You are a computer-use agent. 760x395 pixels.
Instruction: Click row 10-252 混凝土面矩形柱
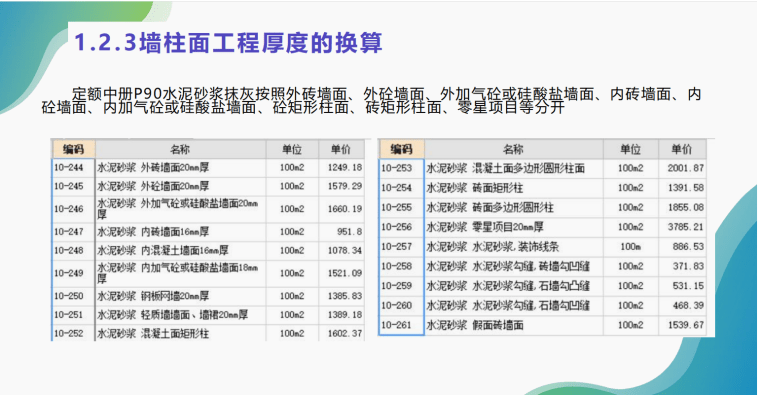click(208, 333)
